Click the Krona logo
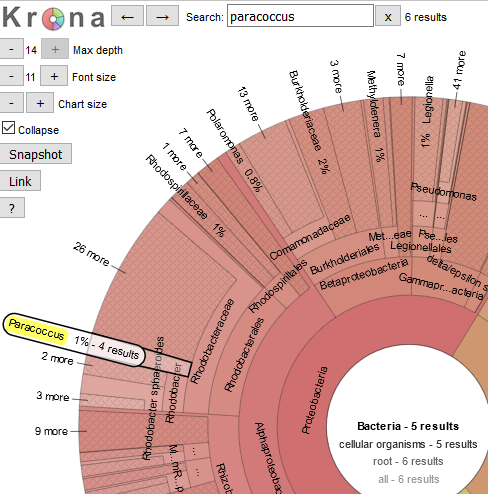This screenshot has height=494, width=488. pos(53,18)
